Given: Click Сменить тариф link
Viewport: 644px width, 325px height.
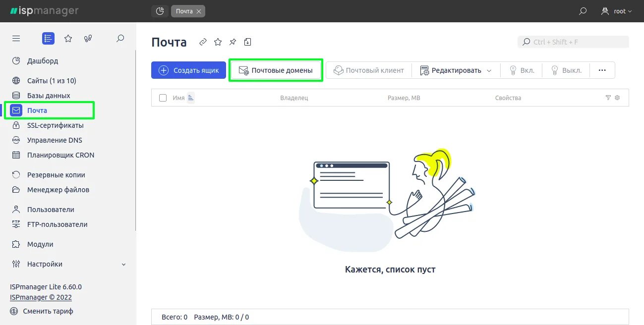Looking at the screenshot, I should [48, 311].
